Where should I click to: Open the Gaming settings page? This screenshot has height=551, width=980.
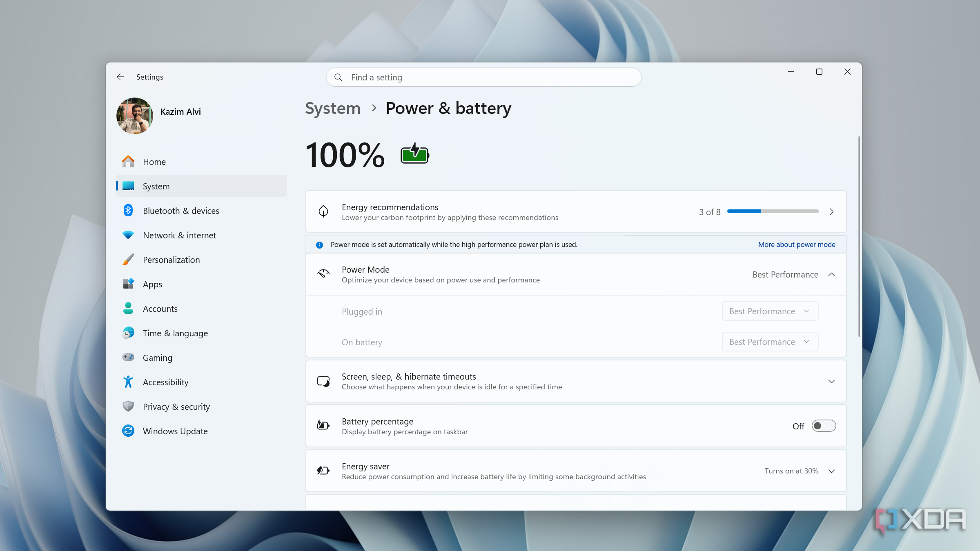[x=201, y=358]
